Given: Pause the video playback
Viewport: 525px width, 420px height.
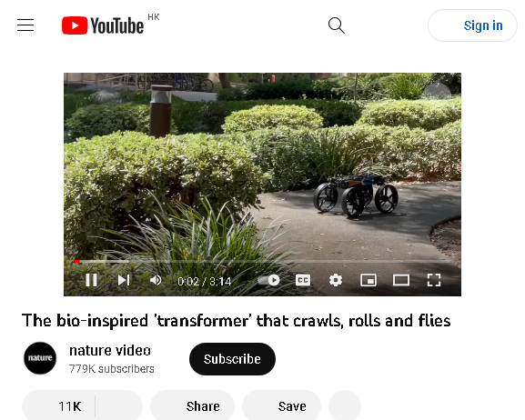Looking at the screenshot, I should 91,280.
